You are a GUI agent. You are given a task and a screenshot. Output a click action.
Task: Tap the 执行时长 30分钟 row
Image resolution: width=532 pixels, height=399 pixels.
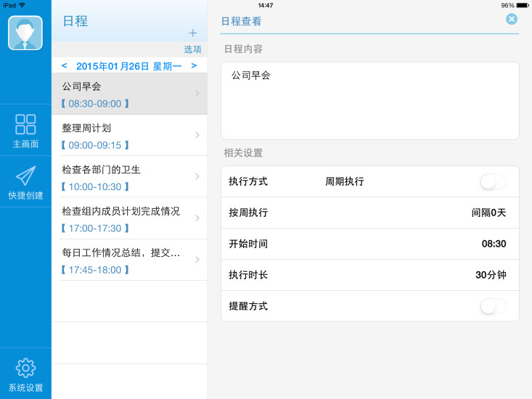point(369,275)
